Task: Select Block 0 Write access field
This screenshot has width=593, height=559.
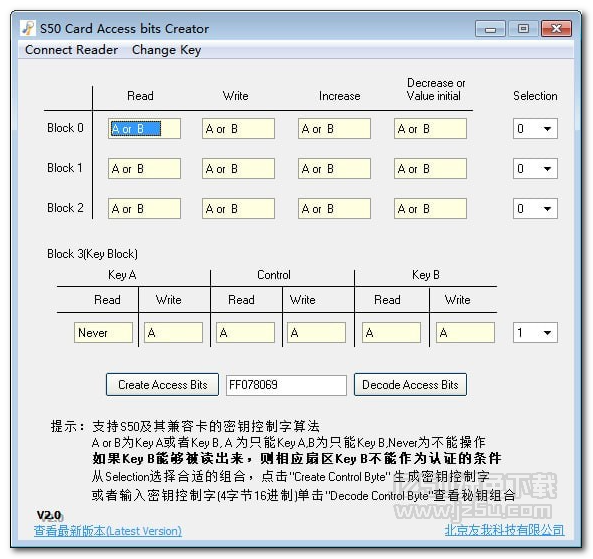Action: pos(238,129)
